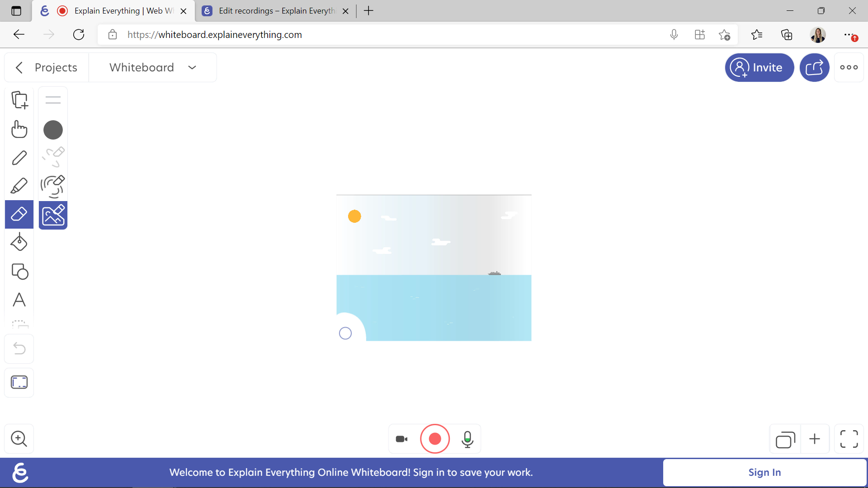Select the Shape tool
Viewport: 868px width, 488px height.
(19, 272)
